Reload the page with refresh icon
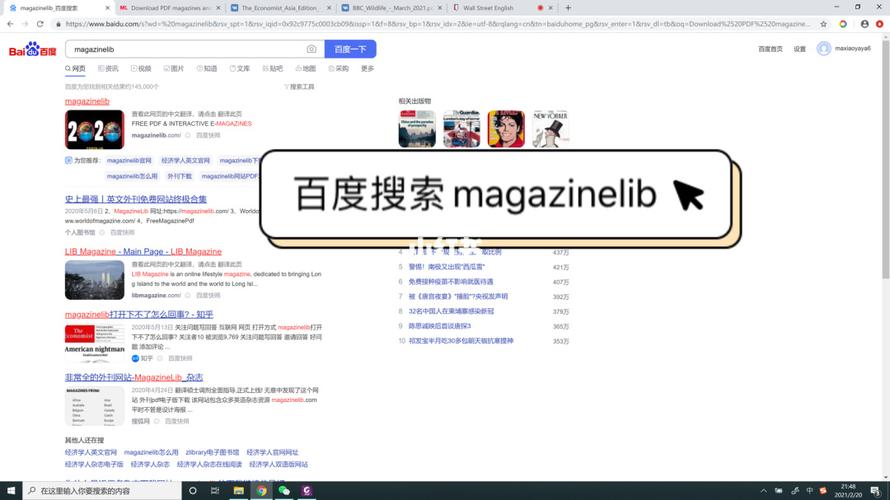 (x=40, y=24)
